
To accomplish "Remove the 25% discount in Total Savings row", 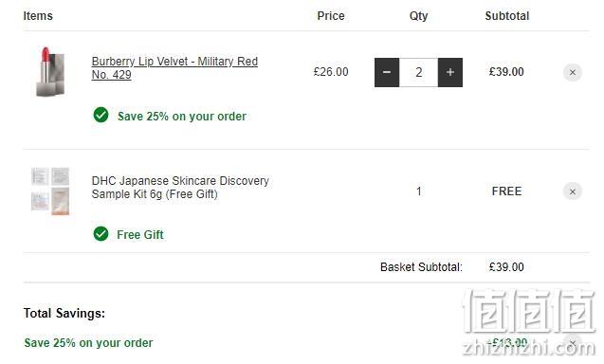I will [573, 342].
